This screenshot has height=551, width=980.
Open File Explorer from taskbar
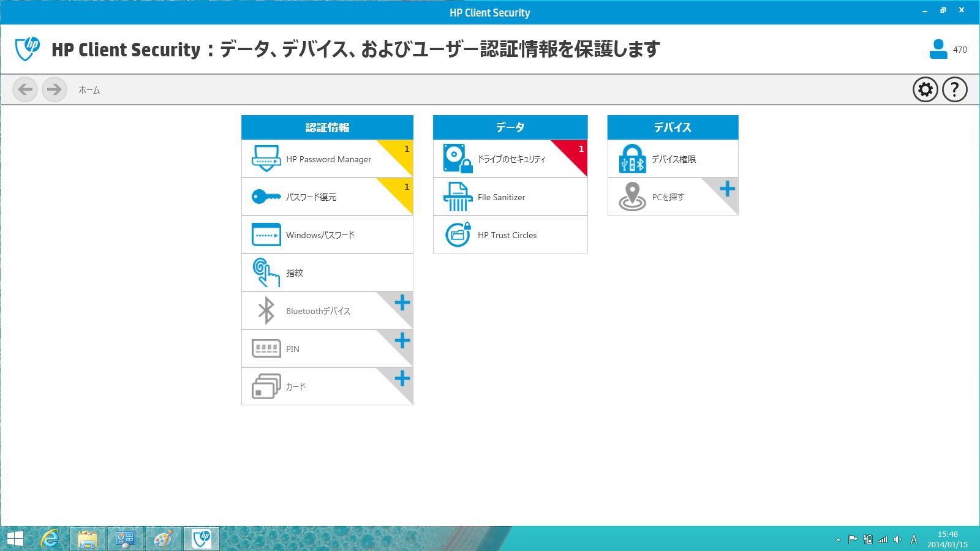coord(88,539)
